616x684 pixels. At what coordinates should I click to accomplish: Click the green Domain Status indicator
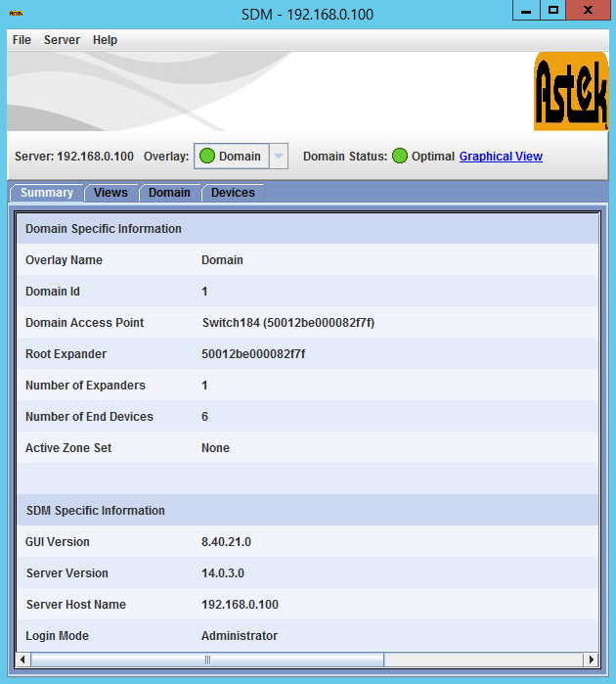pos(399,156)
